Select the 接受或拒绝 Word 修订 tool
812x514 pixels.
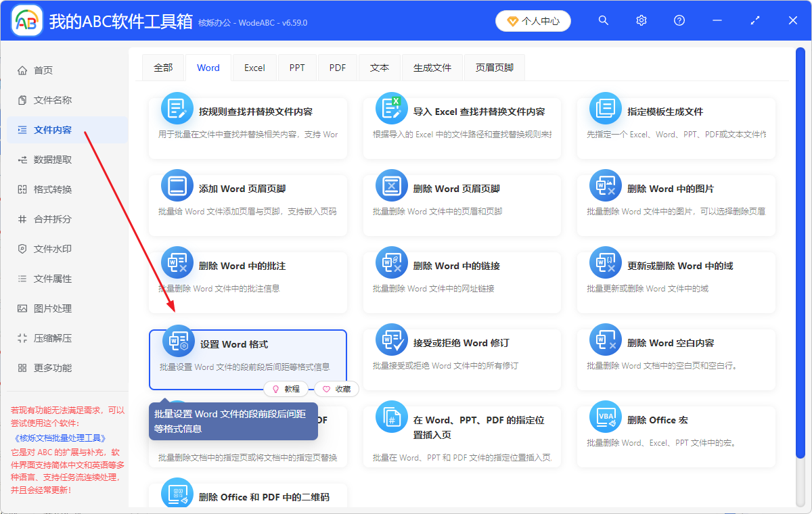click(x=462, y=343)
